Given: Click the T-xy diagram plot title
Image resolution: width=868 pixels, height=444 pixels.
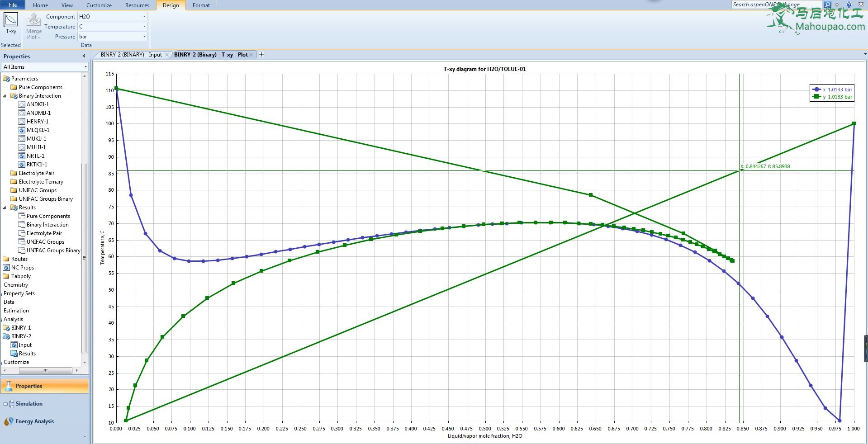Looking at the screenshot, I should click(x=484, y=69).
